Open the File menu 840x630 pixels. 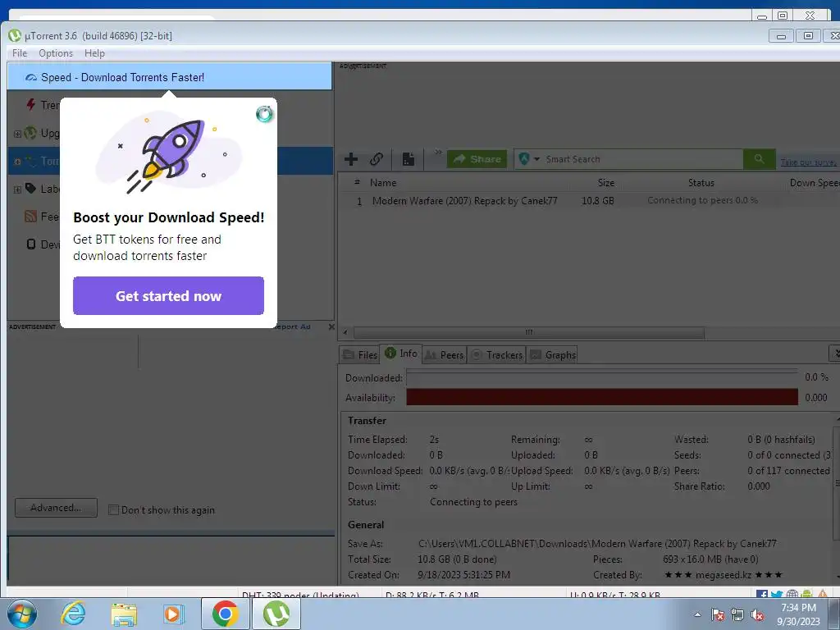pos(20,53)
